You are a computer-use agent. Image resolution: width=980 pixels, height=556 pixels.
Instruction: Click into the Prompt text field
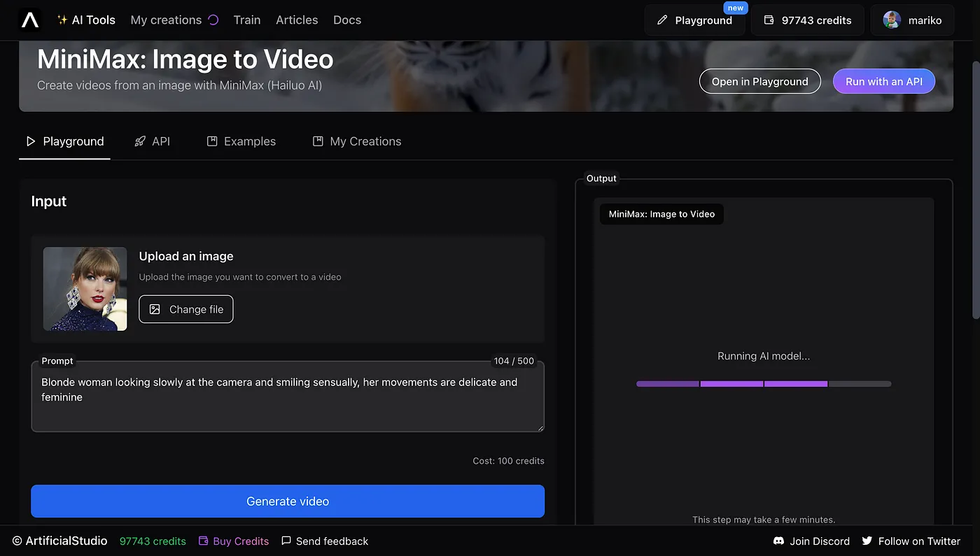288,397
